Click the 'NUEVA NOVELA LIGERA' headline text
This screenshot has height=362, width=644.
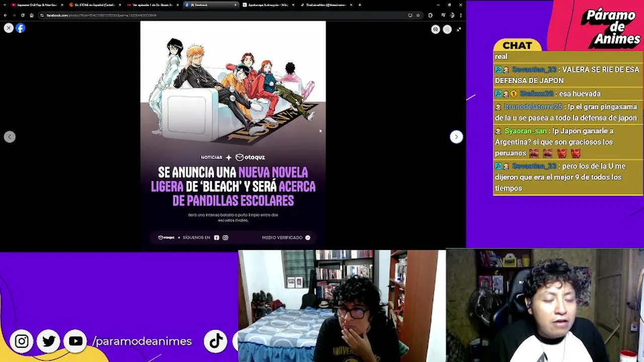point(233,187)
